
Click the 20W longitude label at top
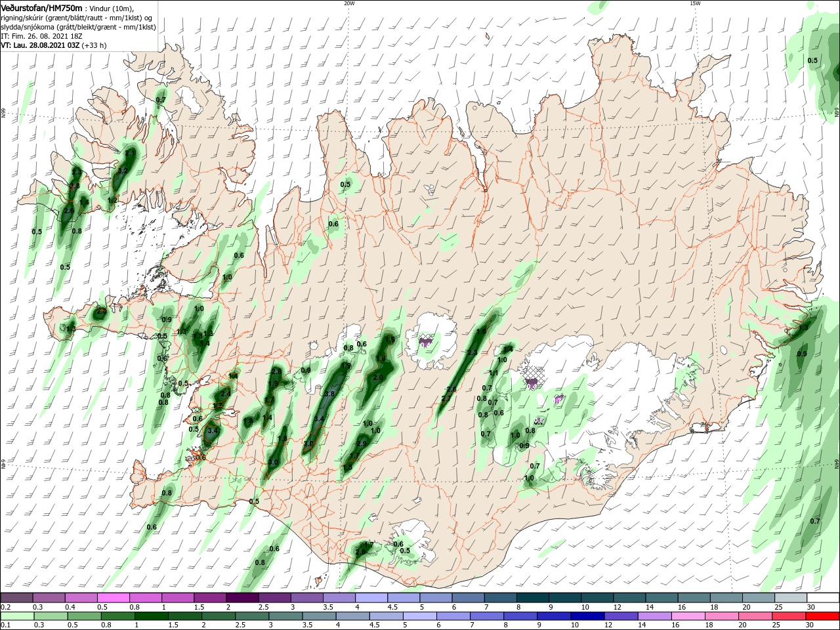pos(348,3)
